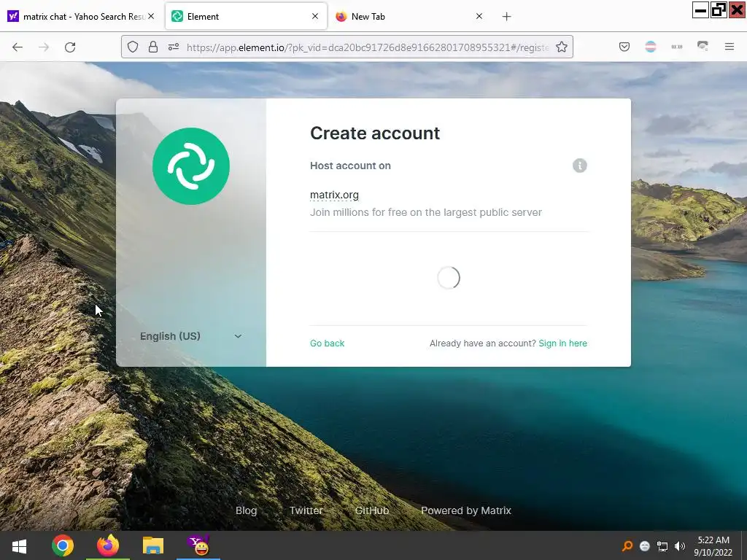
Task: Open Powered by Matrix link
Action: (466, 510)
